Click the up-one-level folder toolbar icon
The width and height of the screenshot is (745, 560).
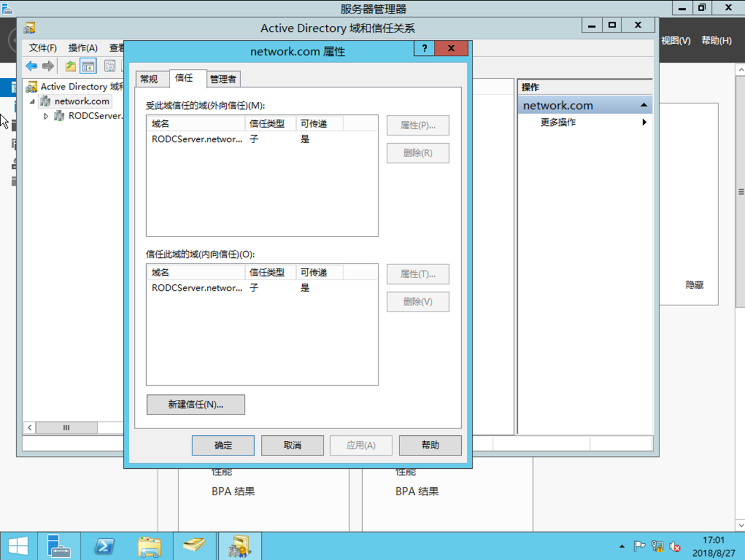[x=71, y=66]
